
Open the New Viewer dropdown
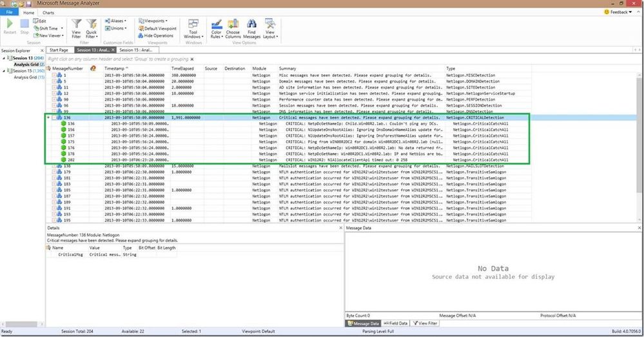coord(48,36)
